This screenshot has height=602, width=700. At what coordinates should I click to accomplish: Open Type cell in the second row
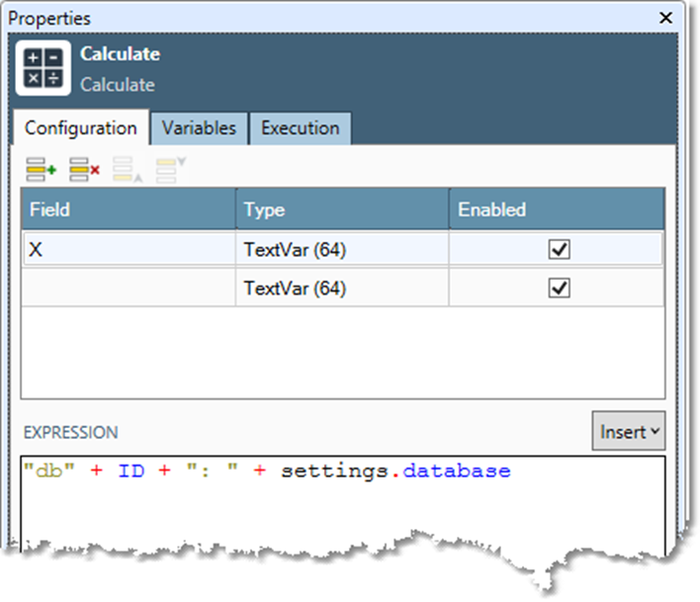341,288
